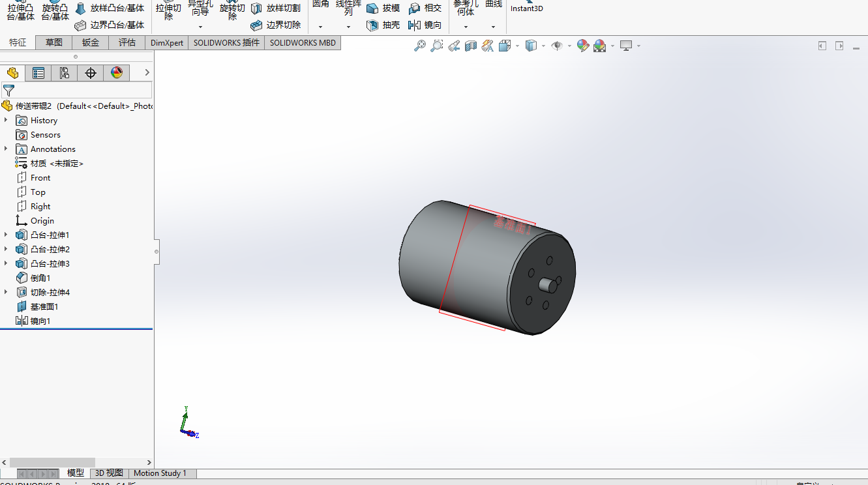Expand the 凸台-拉伸2 feature node
The width and height of the screenshot is (868, 485).
click(x=6, y=249)
